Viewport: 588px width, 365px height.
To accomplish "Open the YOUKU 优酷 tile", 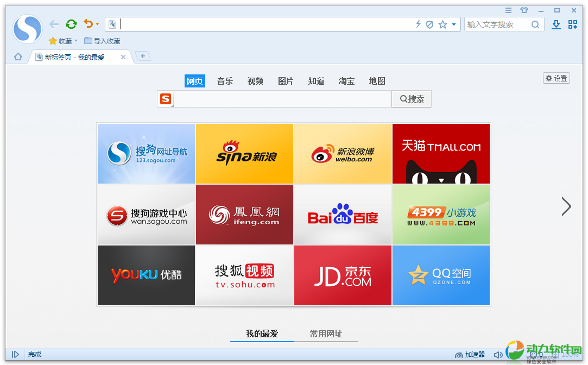I will tap(146, 275).
